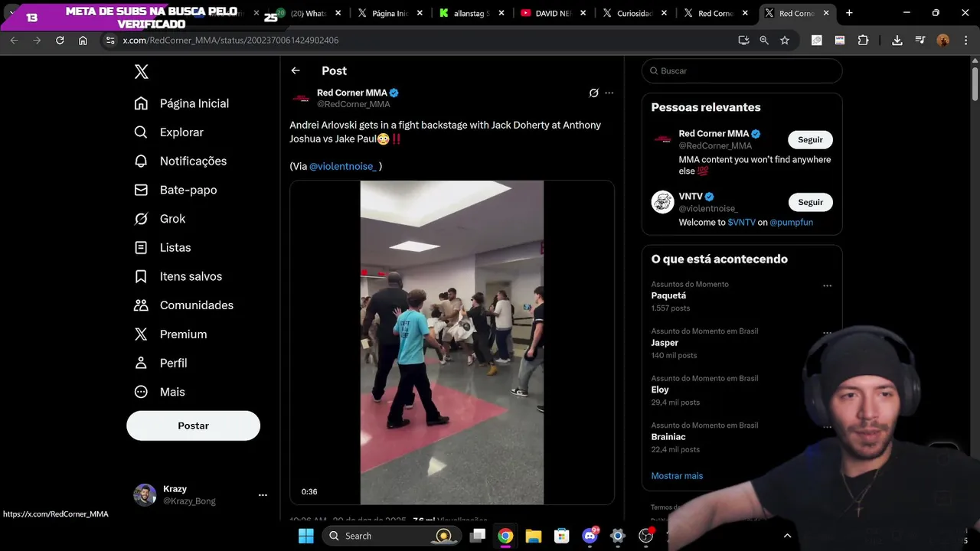Open Task View in taskbar

point(478,536)
